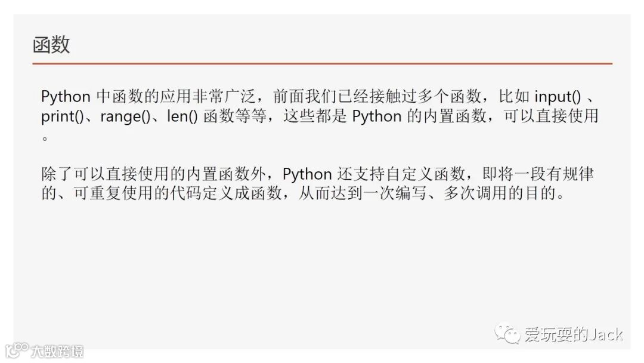Click the len() text
The height and width of the screenshot is (363, 644).
182,116
